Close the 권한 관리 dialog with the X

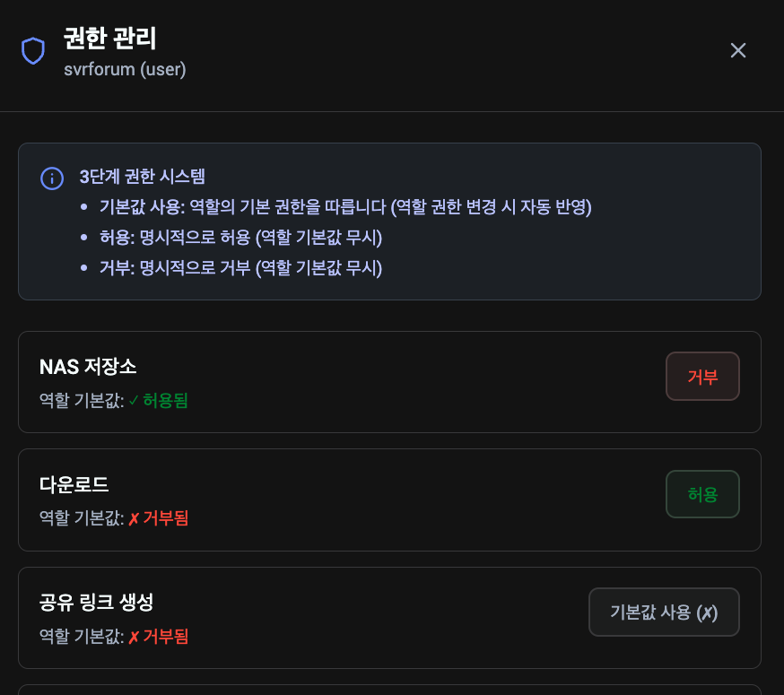(x=737, y=50)
